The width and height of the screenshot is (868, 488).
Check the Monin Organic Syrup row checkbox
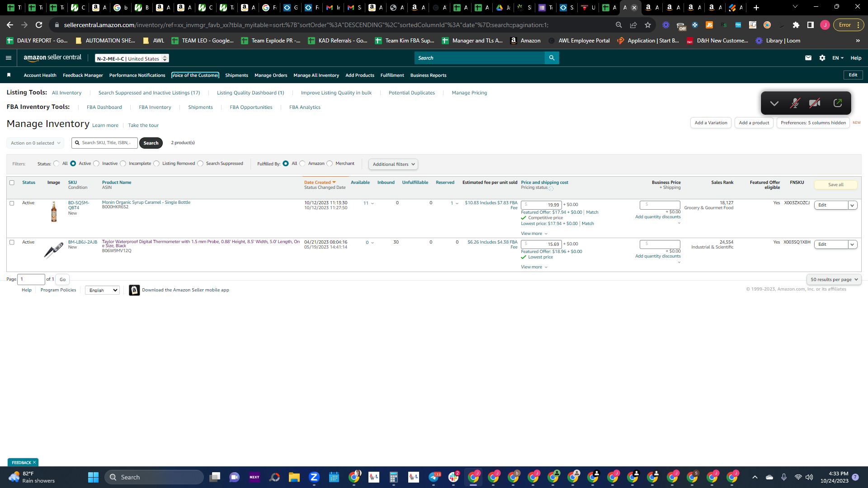[12, 203]
